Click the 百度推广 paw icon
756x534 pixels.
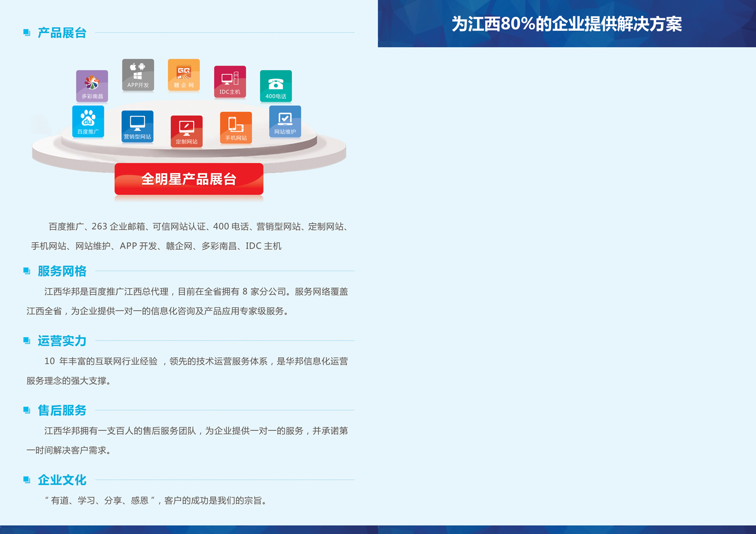[88, 121]
